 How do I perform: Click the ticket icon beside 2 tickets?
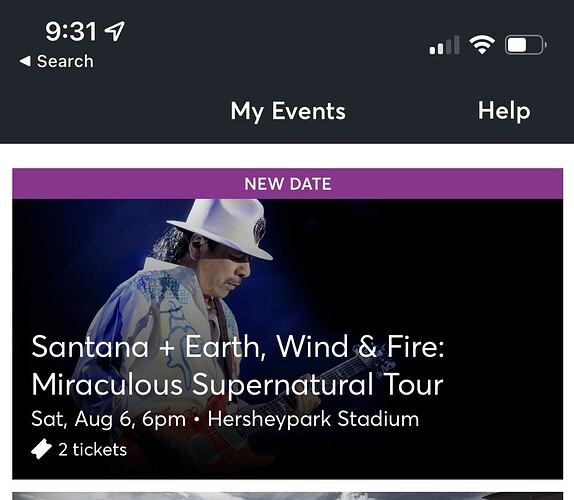tap(41, 449)
